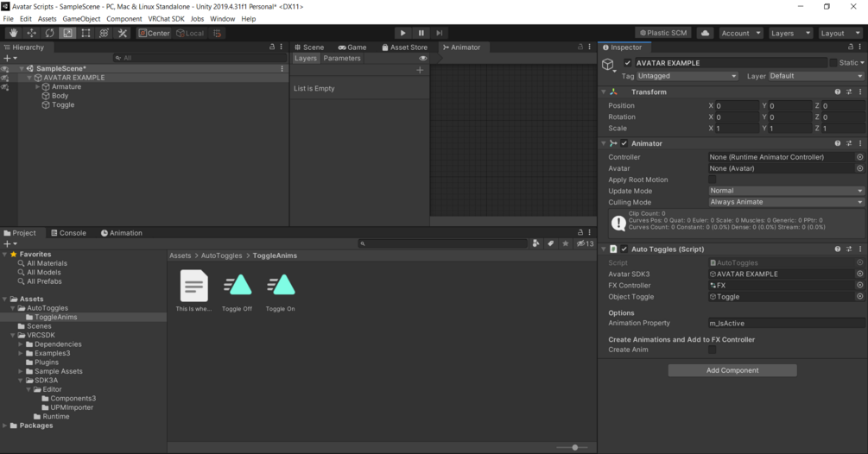Expand the Armature object

click(38, 87)
